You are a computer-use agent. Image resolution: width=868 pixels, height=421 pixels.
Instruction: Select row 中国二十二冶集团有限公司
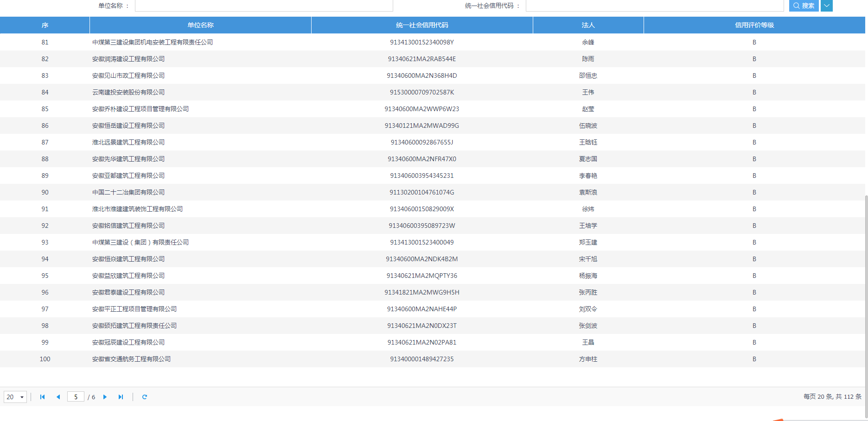pyautogui.click(x=128, y=192)
